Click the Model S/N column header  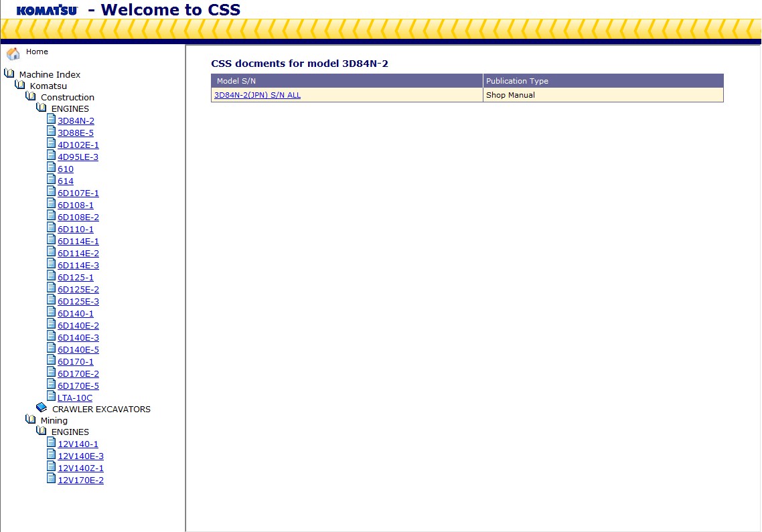(347, 81)
